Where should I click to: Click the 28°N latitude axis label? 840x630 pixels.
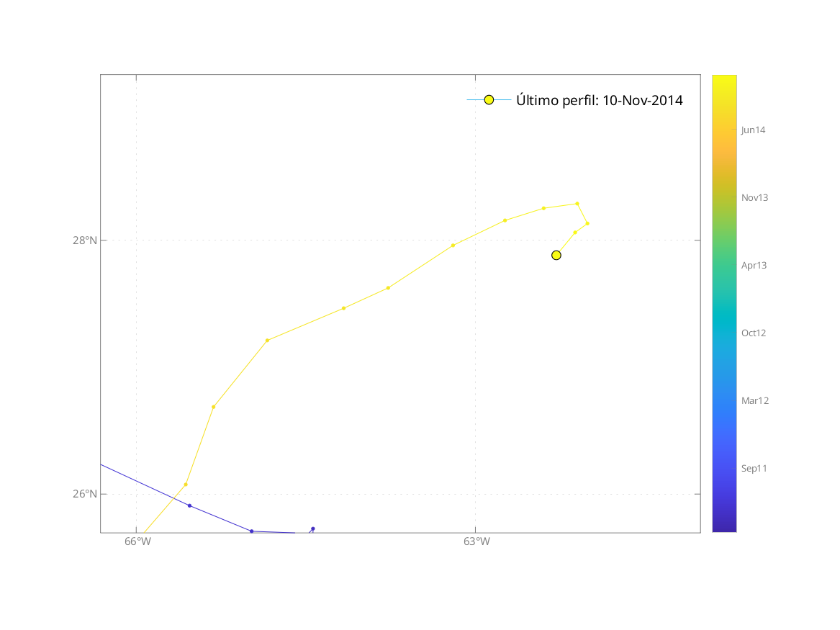click(x=84, y=240)
